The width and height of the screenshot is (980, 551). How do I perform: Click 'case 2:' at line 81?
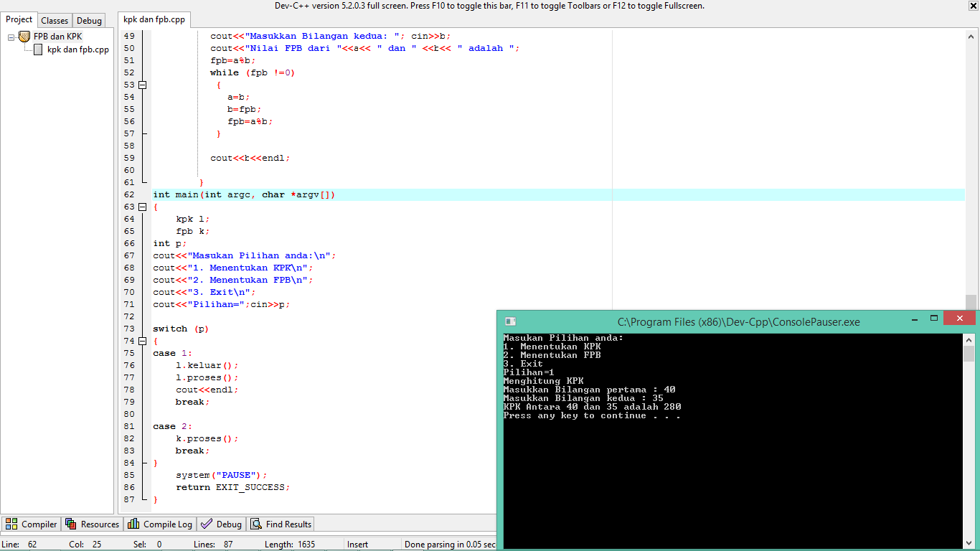coord(173,426)
